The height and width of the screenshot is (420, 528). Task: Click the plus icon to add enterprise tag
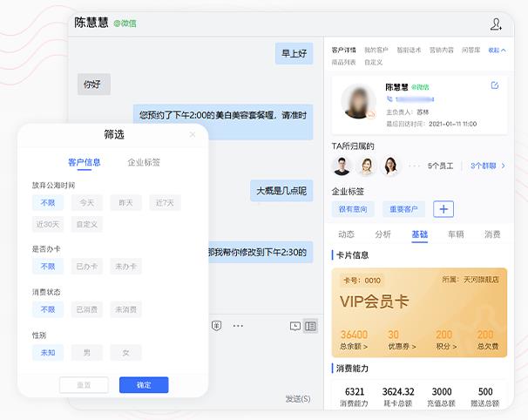click(443, 209)
